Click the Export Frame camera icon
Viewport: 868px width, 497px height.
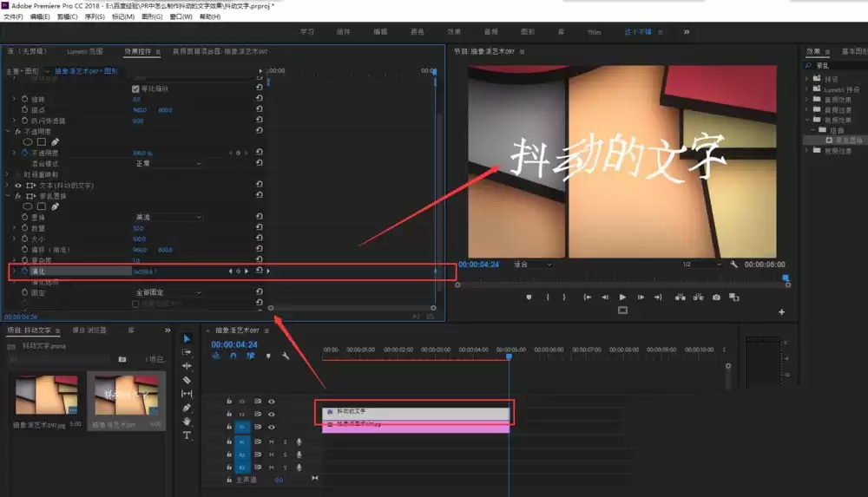[x=716, y=297]
